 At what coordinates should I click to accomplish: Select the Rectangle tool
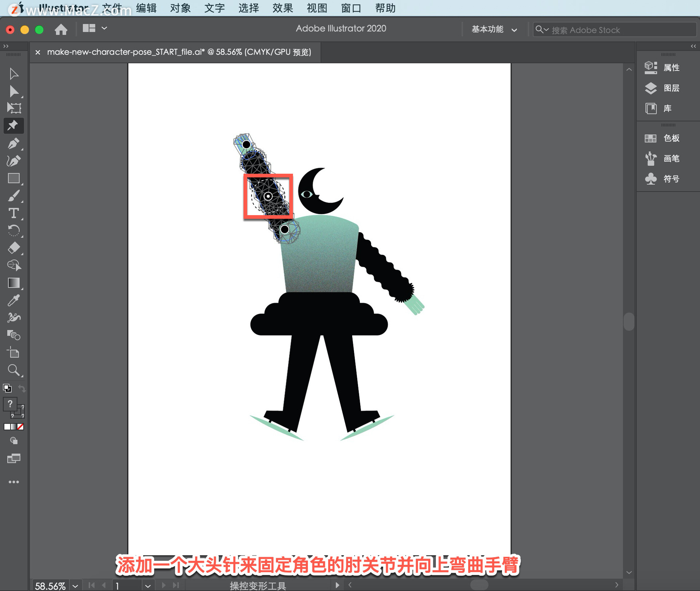(x=14, y=178)
